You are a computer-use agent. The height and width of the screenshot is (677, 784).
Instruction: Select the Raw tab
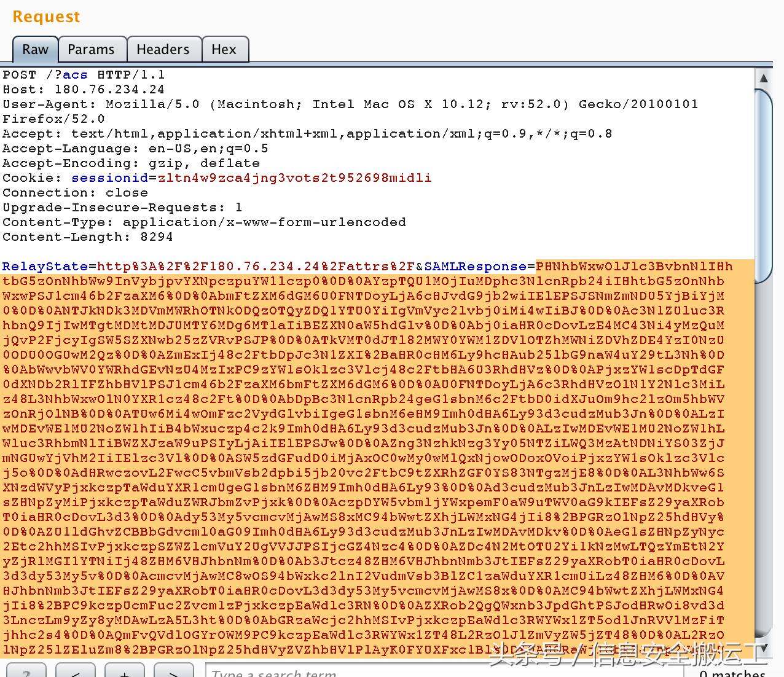(35, 49)
